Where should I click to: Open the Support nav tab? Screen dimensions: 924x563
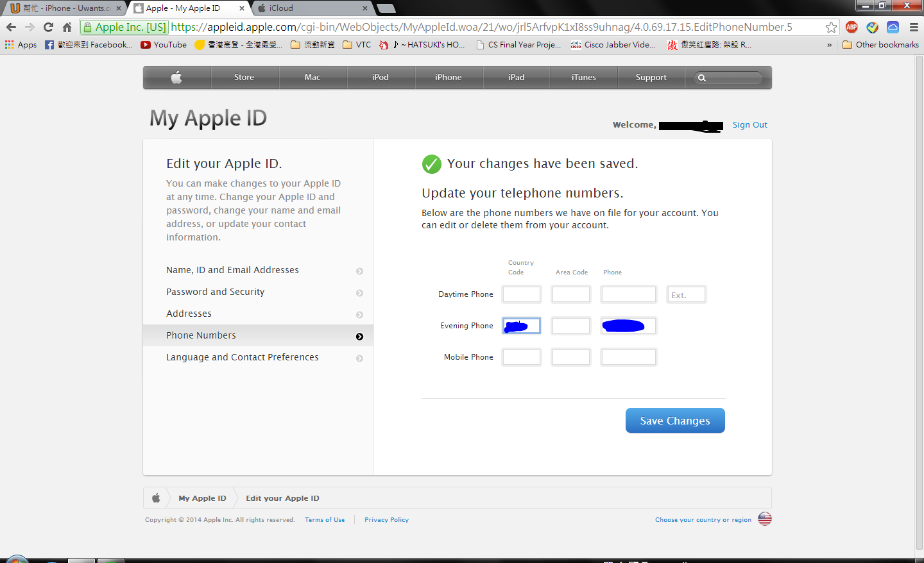click(x=651, y=77)
